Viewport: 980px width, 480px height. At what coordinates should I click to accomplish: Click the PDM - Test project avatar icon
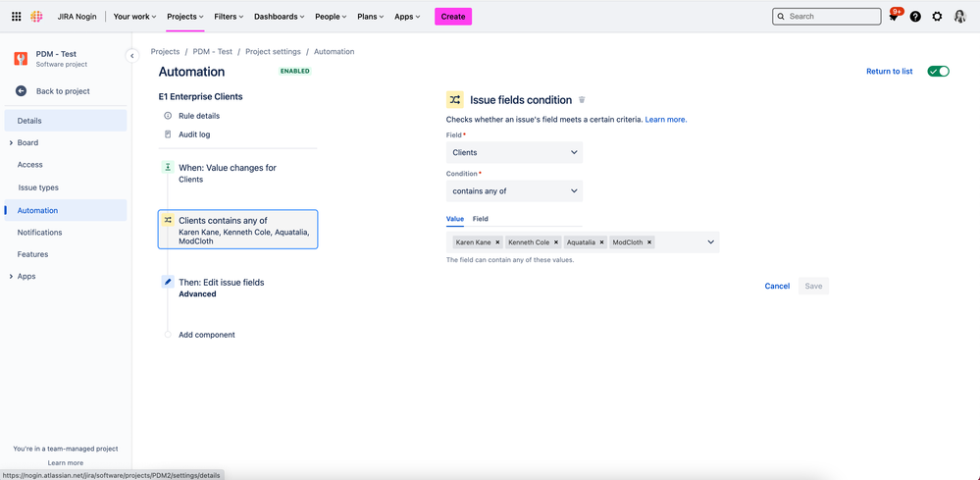coord(21,59)
